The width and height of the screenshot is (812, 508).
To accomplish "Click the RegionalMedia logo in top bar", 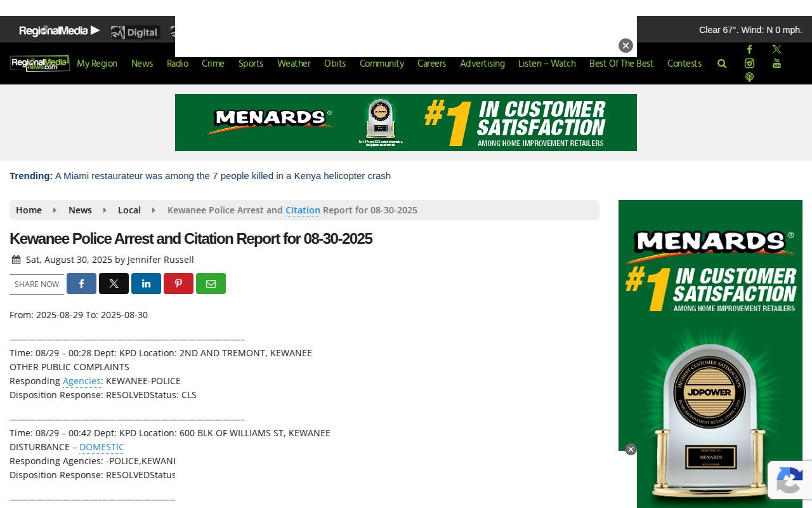I will (60, 30).
